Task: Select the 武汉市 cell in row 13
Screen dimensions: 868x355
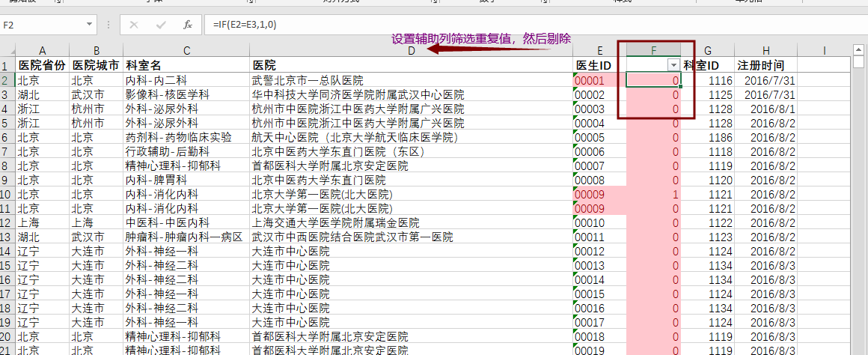Action: [x=97, y=237]
